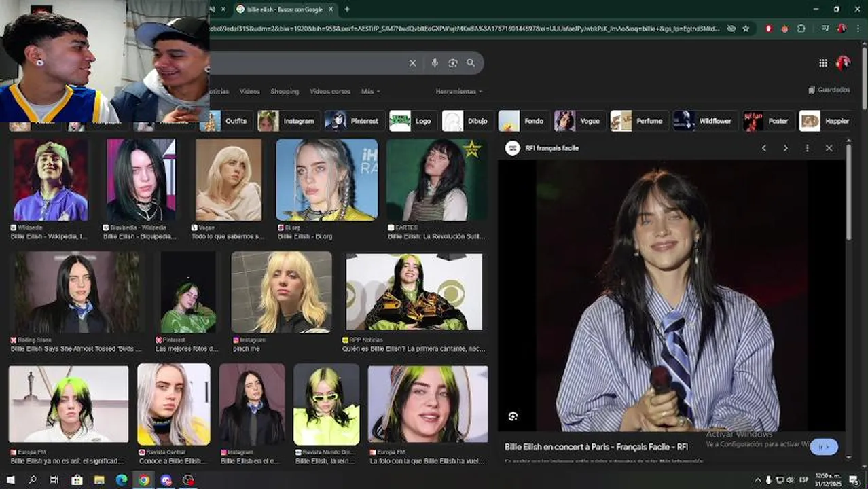Open 'Billie Eilish en concert à Paris' link
868x489 pixels.
[x=596, y=447]
